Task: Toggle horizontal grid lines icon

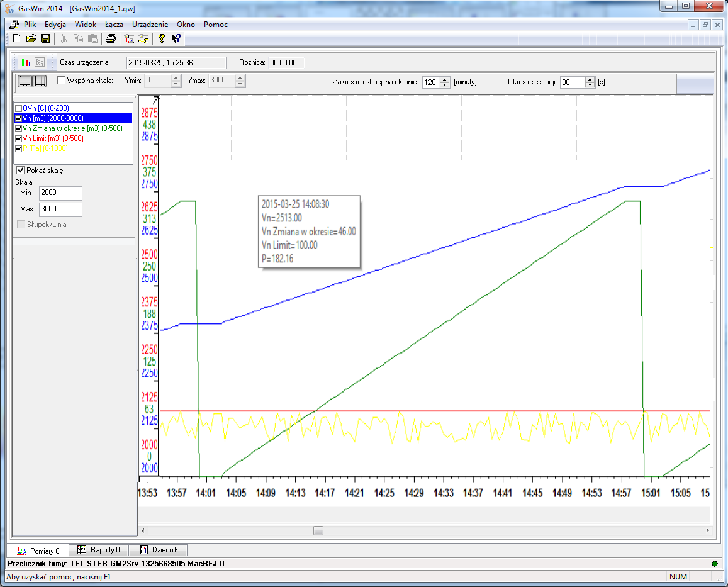Action: pos(25,81)
